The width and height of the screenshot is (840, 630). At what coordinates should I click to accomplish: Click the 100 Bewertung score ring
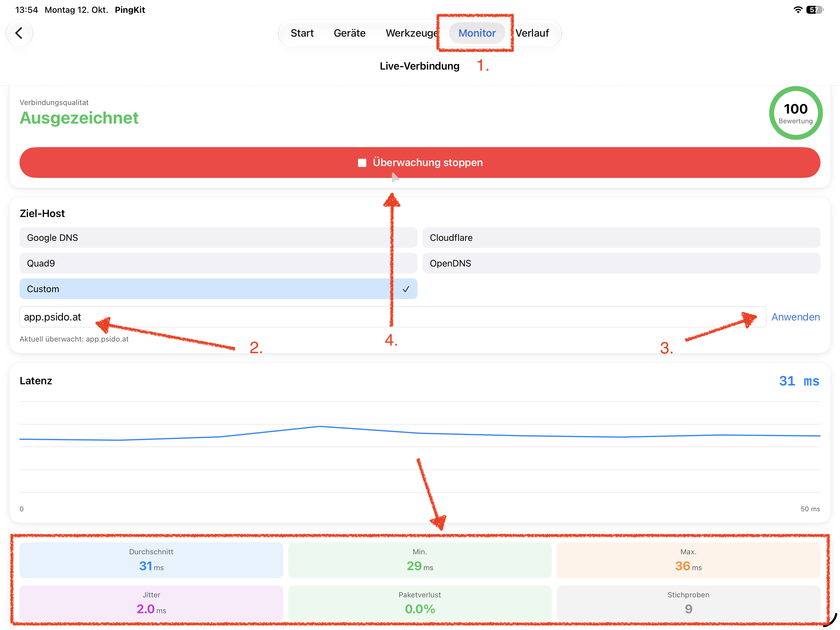click(x=795, y=113)
